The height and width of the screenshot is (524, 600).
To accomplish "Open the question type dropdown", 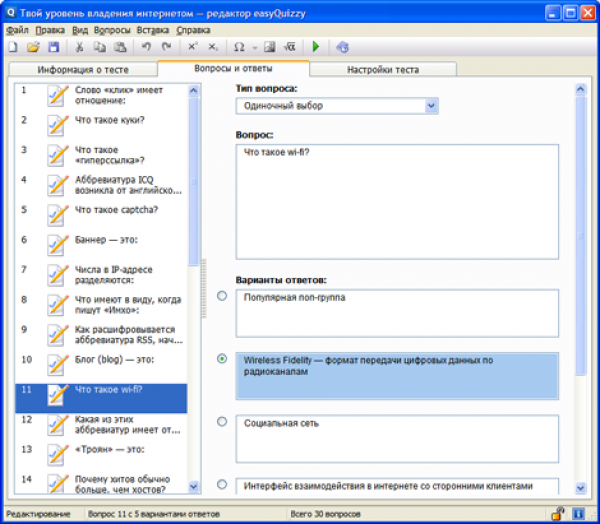I will [431, 106].
